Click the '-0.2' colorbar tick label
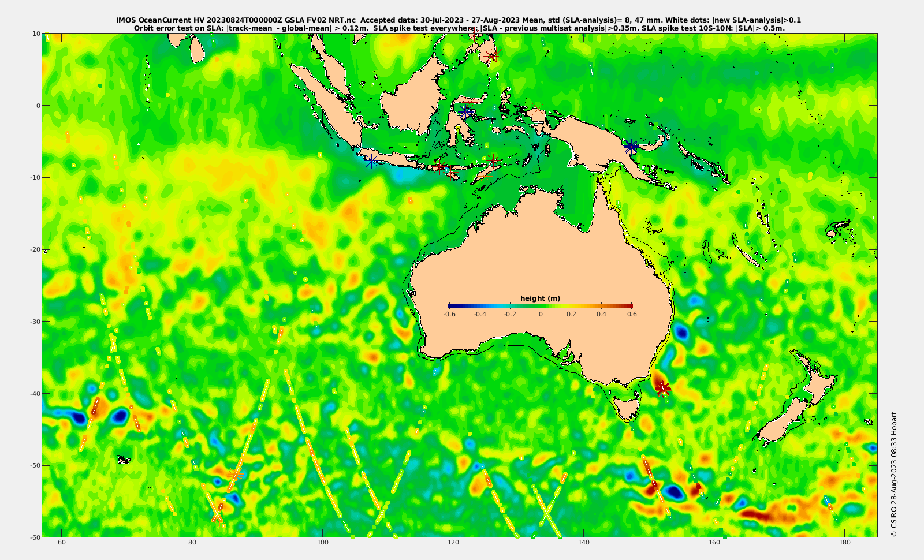The height and width of the screenshot is (560, 924). [510, 314]
